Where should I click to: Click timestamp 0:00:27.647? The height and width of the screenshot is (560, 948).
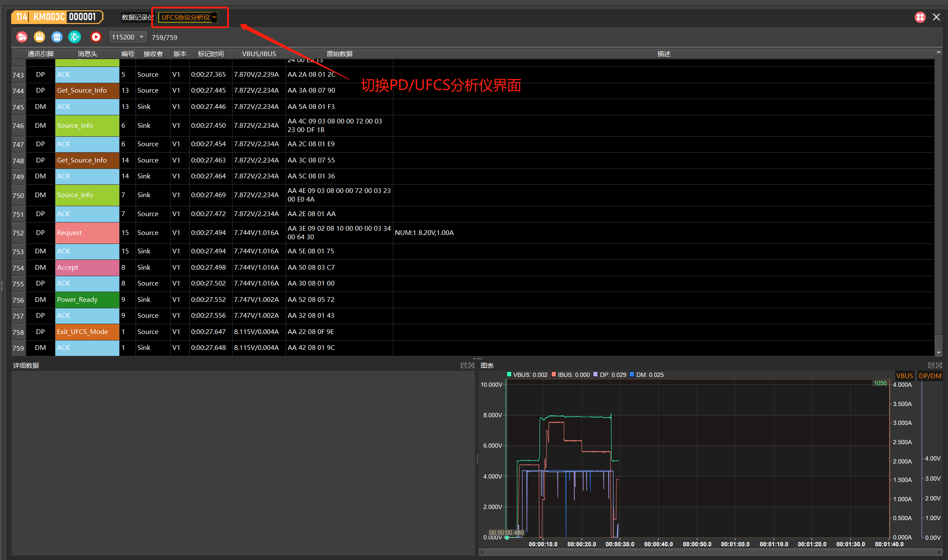pos(208,332)
